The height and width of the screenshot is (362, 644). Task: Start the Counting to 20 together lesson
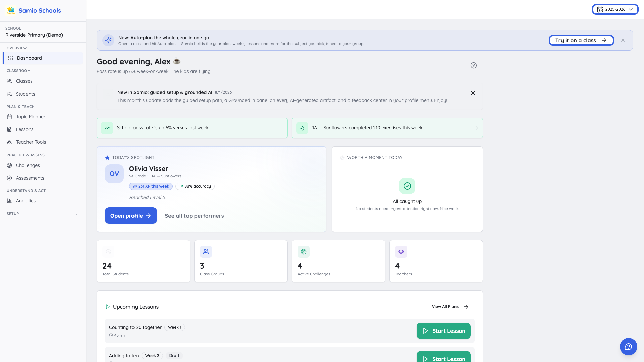443,331
